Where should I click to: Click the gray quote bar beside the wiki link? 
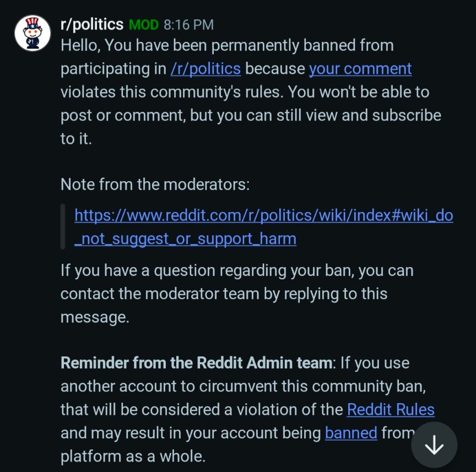click(63, 226)
